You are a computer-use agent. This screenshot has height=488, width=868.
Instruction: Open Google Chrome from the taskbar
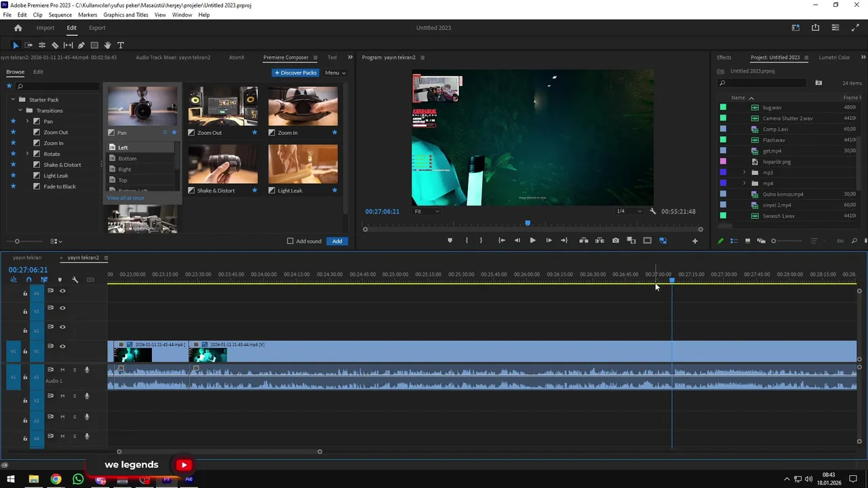pyautogui.click(x=56, y=479)
